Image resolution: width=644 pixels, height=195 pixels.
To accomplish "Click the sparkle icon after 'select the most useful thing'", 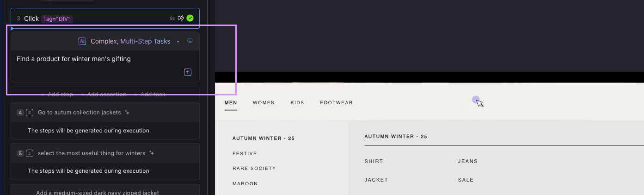I will click(x=152, y=153).
